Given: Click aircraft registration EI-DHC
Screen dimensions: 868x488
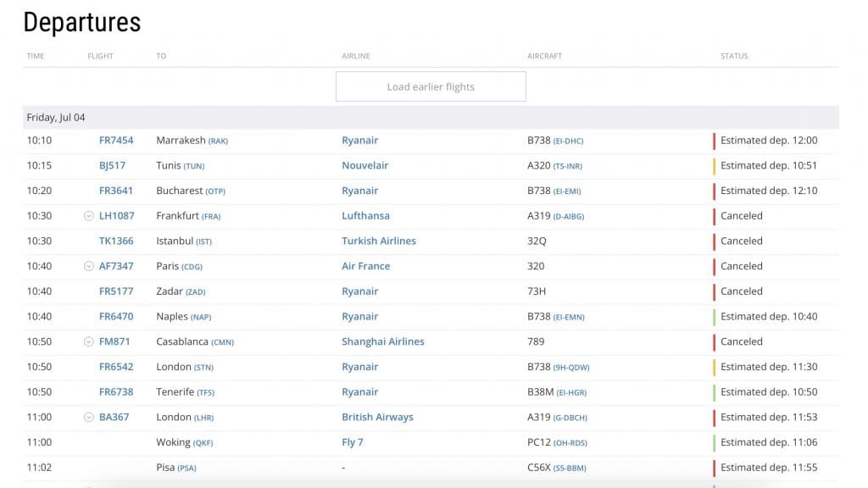Looking at the screenshot, I should 569,141.
